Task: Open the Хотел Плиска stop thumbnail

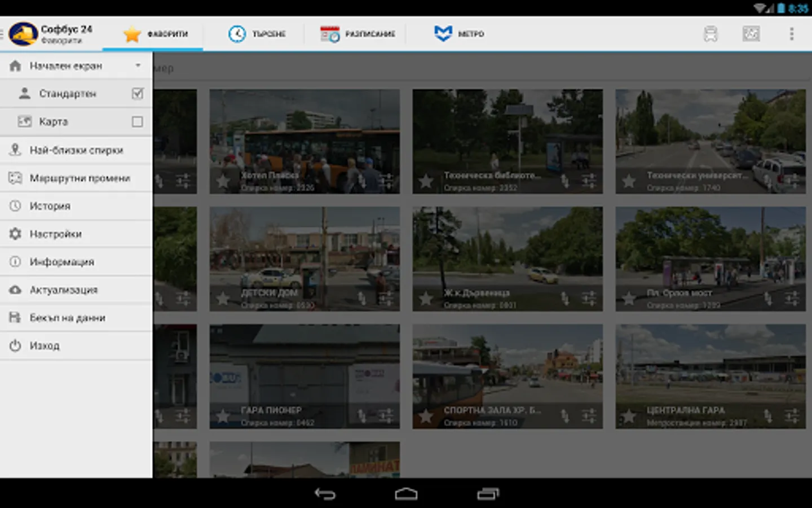Action: [x=304, y=141]
